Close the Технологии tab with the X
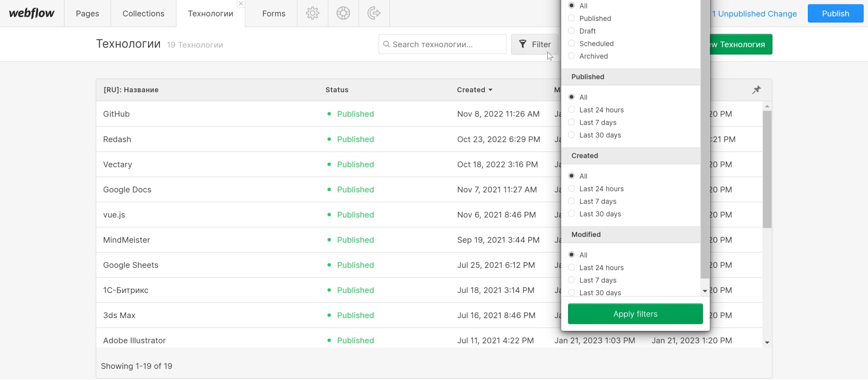The width and height of the screenshot is (868, 380). [x=241, y=4]
